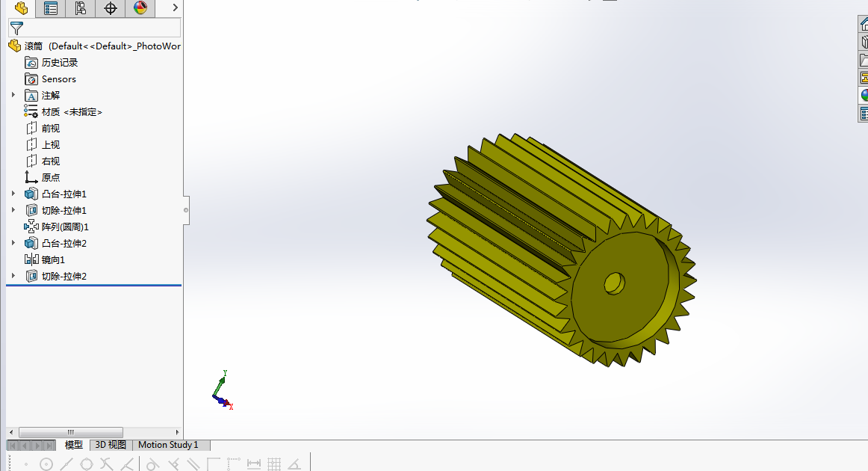Select the 注解 annotations folder
868x471 pixels.
tap(43, 95)
